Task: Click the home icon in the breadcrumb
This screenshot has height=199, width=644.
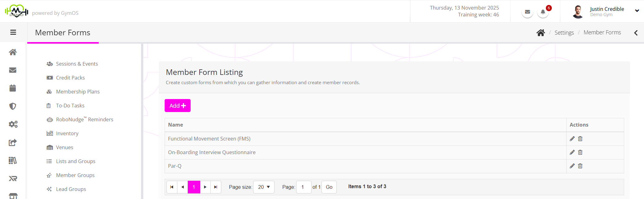Action: 541,33
